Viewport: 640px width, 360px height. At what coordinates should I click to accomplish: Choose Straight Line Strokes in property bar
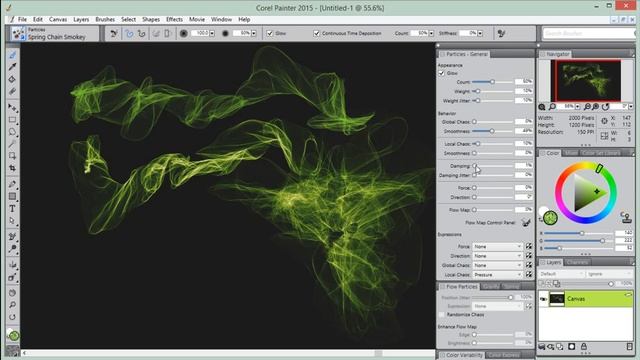coord(142,33)
